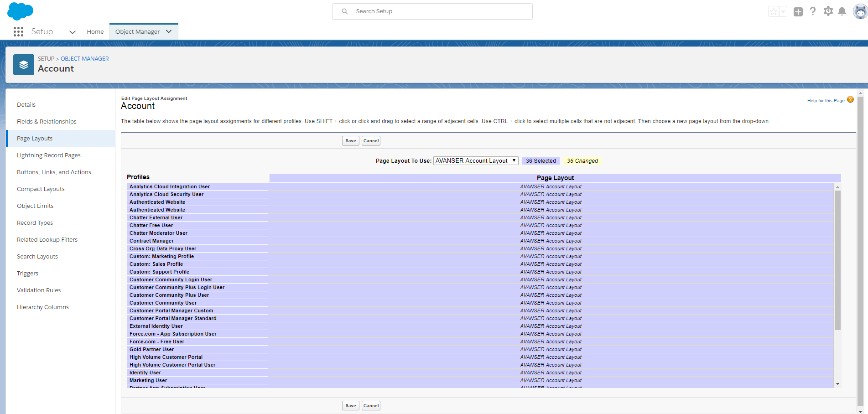
Task: Click the profiles table scroll-up arrow
Action: (837, 187)
